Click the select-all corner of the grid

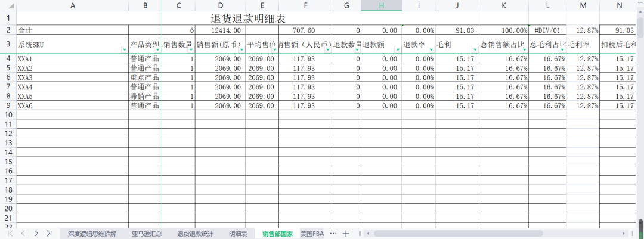click(x=8, y=5)
